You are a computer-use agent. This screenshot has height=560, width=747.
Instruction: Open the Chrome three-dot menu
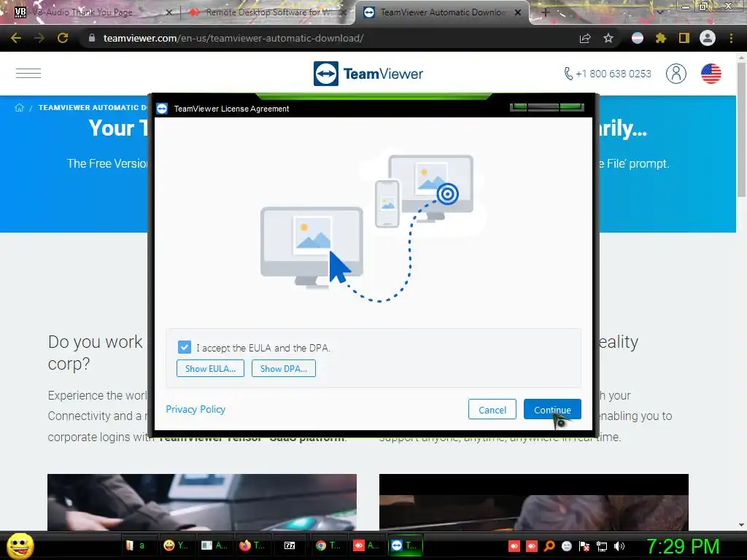[731, 38]
